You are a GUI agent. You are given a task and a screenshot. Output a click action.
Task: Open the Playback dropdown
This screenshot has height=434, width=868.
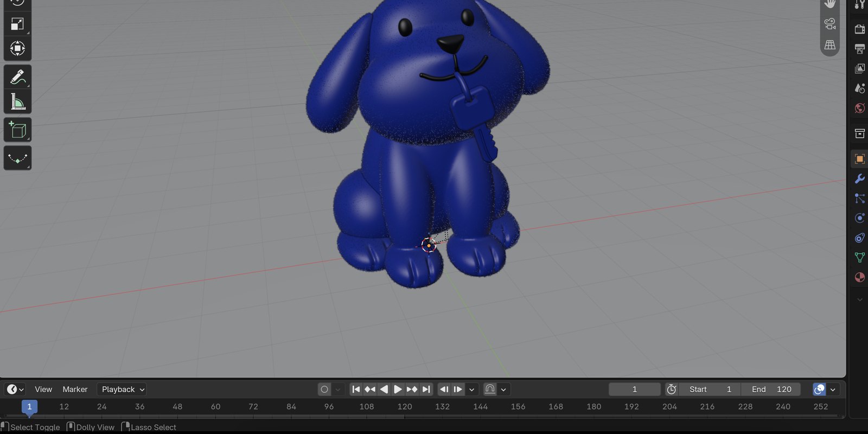[122, 390]
